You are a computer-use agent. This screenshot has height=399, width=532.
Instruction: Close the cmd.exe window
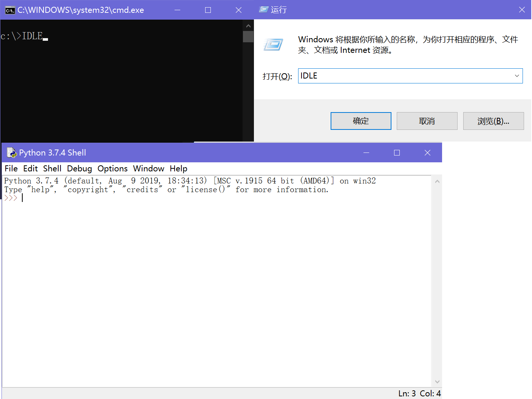point(238,10)
